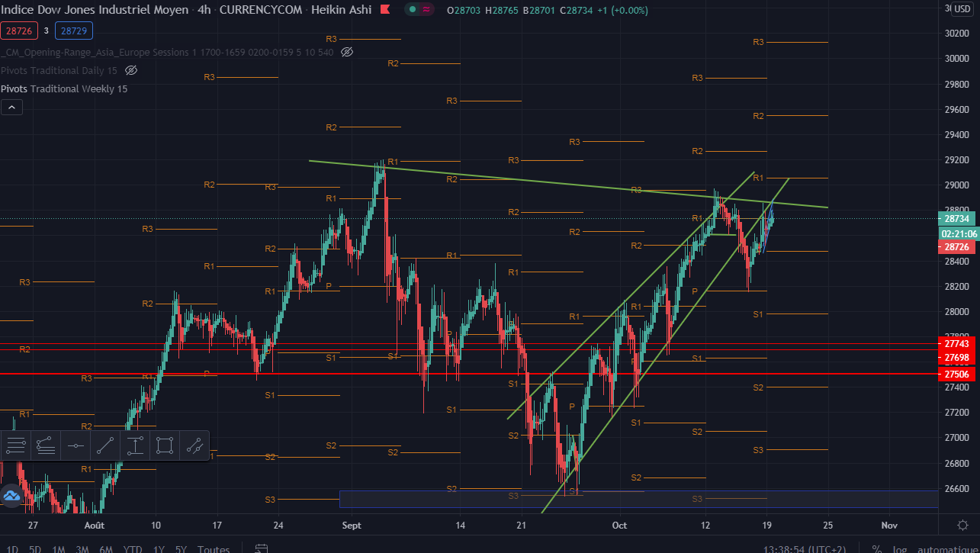Show the Pivots Traditional Daily indicator via eye icon
The height and width of the screenshot is (553, 980).
coord(130,70)
